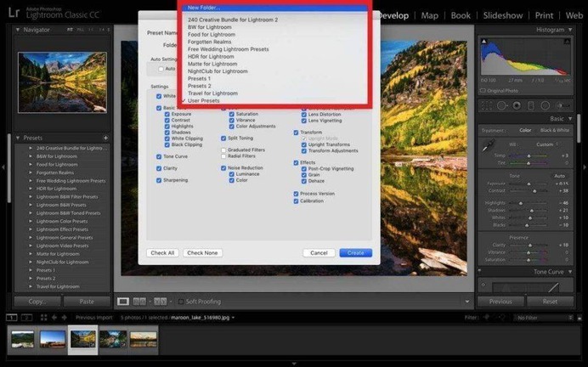This screenshot has height=367, width=588.
Task: Select the Adjustment Brush tool
Action: pos(562,106)
